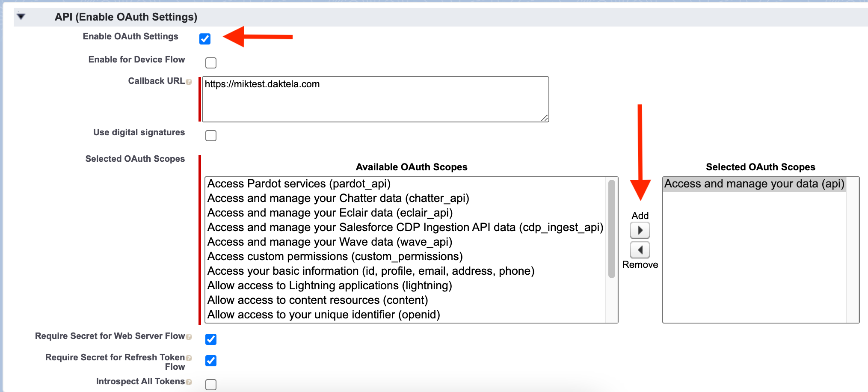Toggle the Use digital signatures checkbox
Viewport: 868px width, 392px height.
click(210, 135)
